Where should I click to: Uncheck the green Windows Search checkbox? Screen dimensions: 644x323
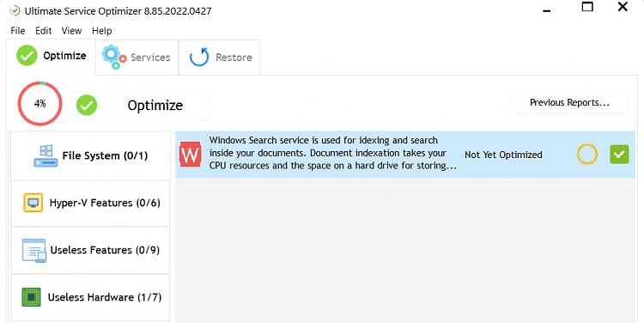(x=619, y=155)
